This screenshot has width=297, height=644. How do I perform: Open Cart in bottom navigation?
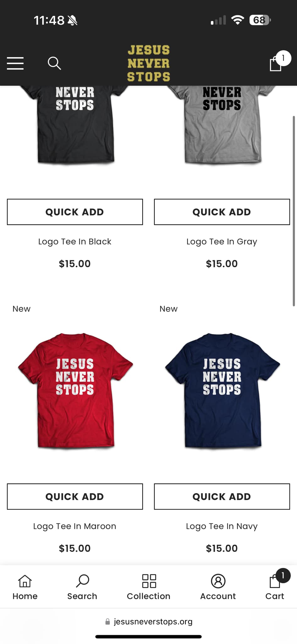pyautogui.click(x=275, y=587)
